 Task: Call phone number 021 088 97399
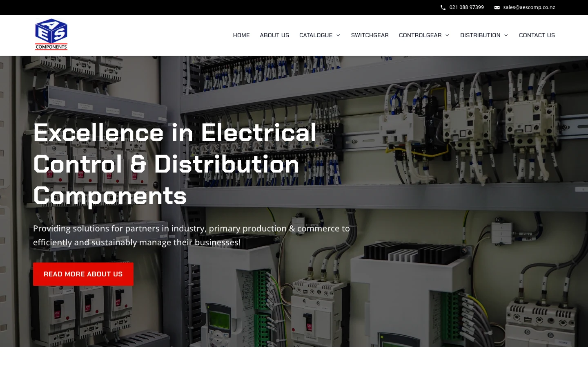pyautogui.click(x=466, y=7)
